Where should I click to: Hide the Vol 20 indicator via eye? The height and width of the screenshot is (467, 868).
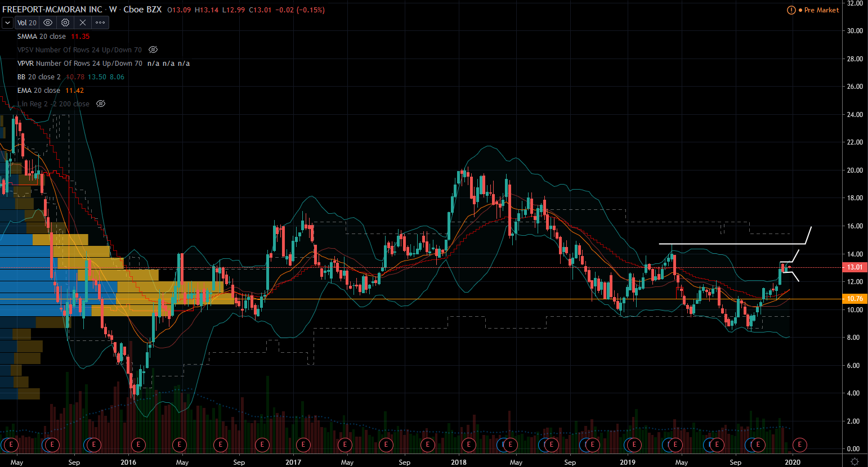click(x=48, y=23)
